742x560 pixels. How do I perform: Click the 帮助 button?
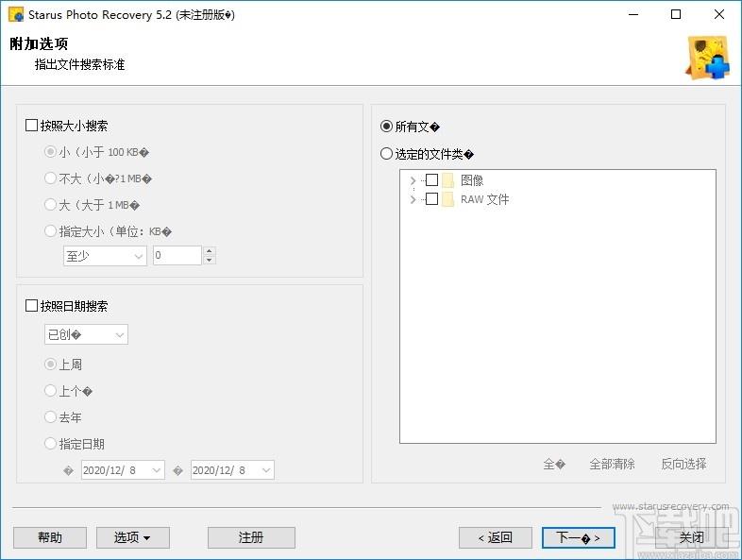click(x=50, y=537)
